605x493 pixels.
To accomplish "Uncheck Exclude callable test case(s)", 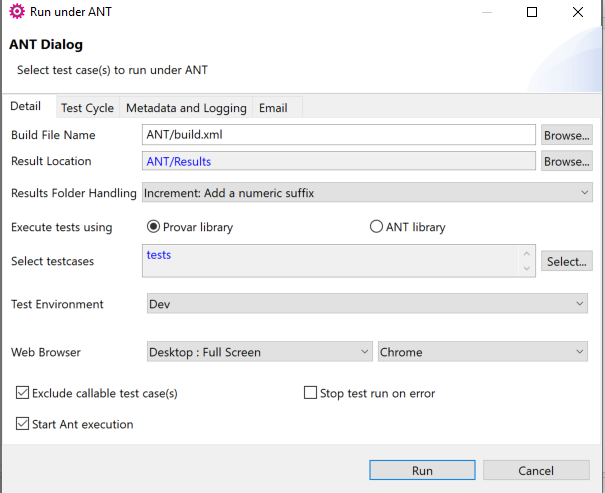I will point(24,393).
